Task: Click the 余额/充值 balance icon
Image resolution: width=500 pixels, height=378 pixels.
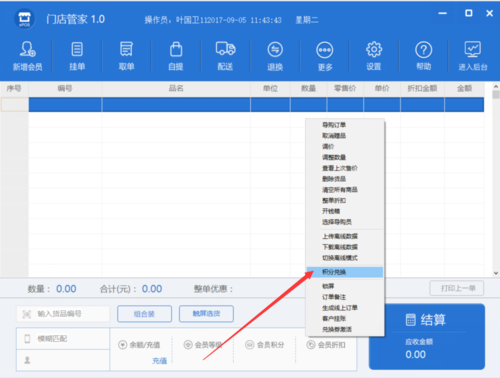Action: pyautogui.click(x=122, y=345)
